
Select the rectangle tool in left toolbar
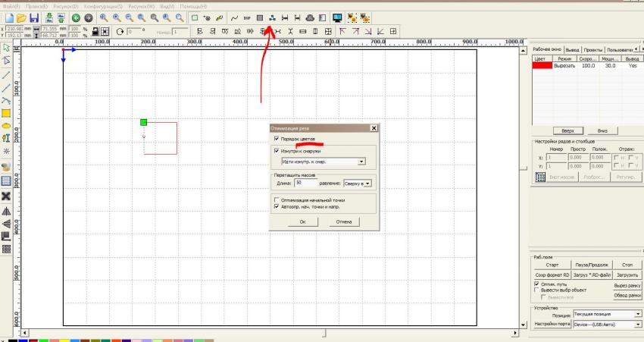point(6,113)
